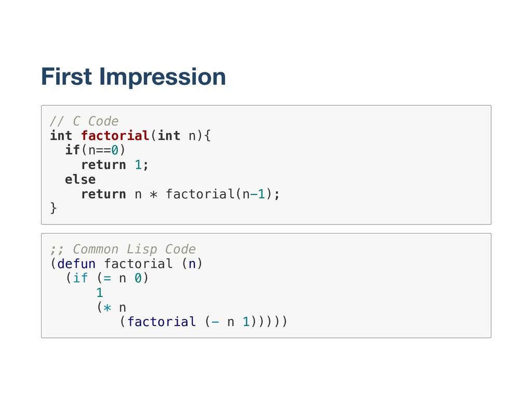Click the first "int" return type keyword
The width and height of the screenshot is (532, 400).
click(61, 136)
